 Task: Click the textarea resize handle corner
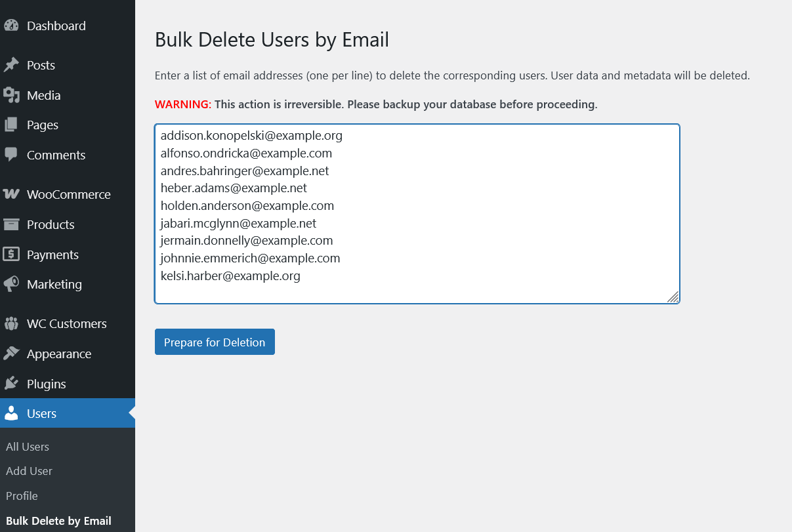coord(673,297)
